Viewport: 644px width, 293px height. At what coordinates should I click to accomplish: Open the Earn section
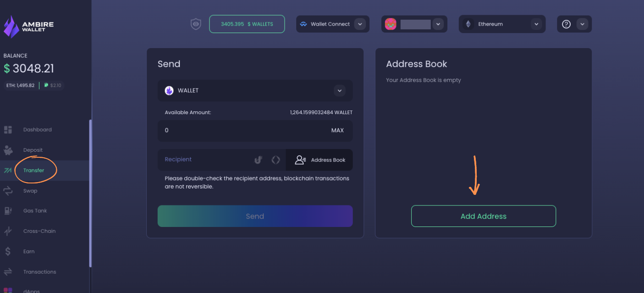tap(29, 251)
